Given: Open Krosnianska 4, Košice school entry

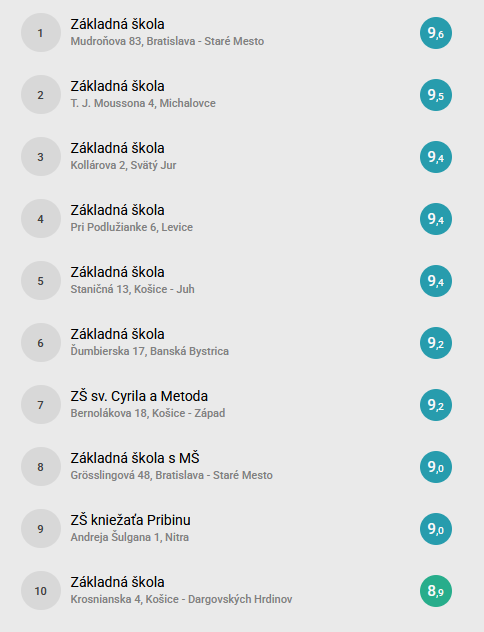Looking at the screenshot, I should [x=181, y=599].
